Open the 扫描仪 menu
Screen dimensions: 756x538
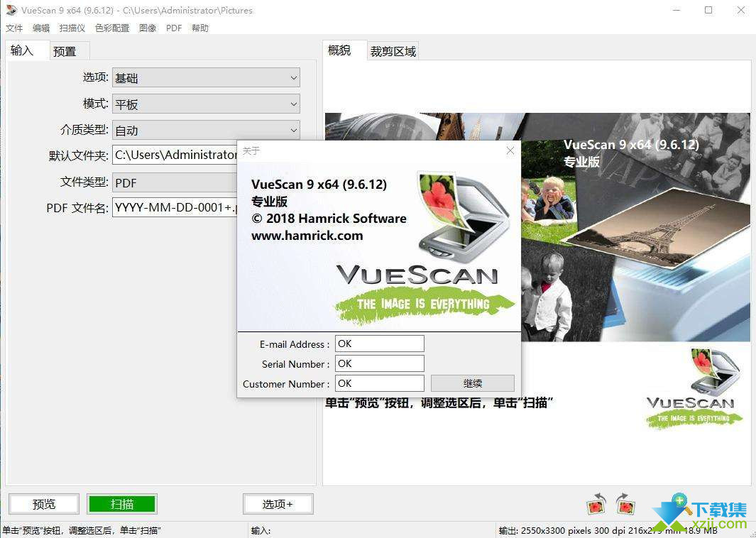(72, 28)
